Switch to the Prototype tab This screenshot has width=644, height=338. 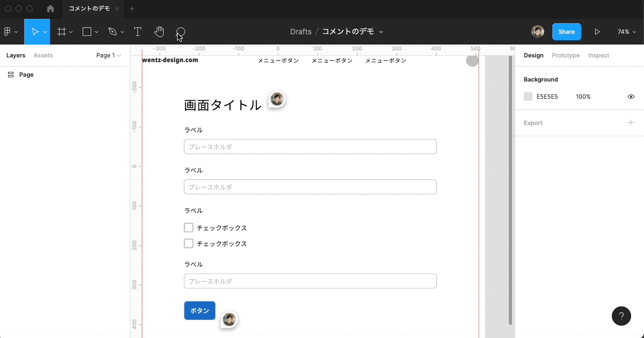click(x=566, y=55)
